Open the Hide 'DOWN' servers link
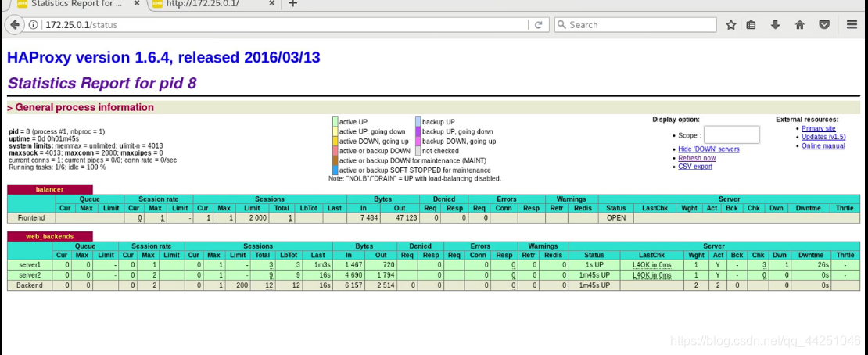The width and height of the screenshot is (868, 355). [x=708, y=149]
